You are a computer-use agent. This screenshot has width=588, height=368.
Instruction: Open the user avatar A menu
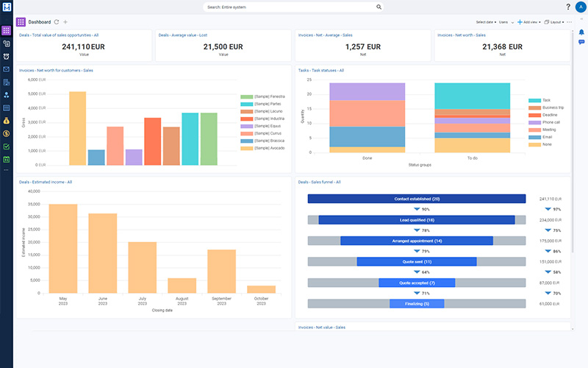[x=581, y=7]
